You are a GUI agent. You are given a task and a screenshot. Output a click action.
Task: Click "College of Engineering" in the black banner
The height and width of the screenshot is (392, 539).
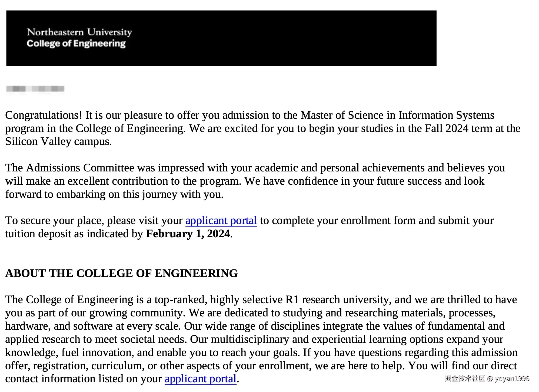point(76,43)
